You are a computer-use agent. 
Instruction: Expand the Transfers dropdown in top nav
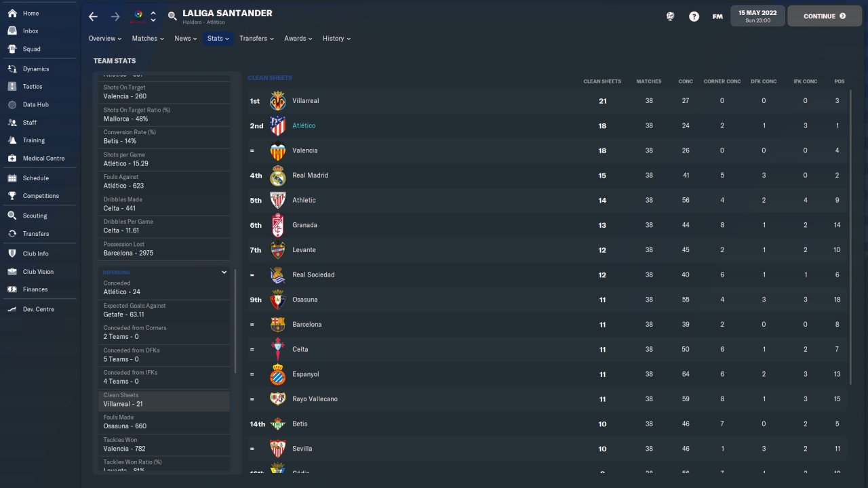(x=256, y=39)
